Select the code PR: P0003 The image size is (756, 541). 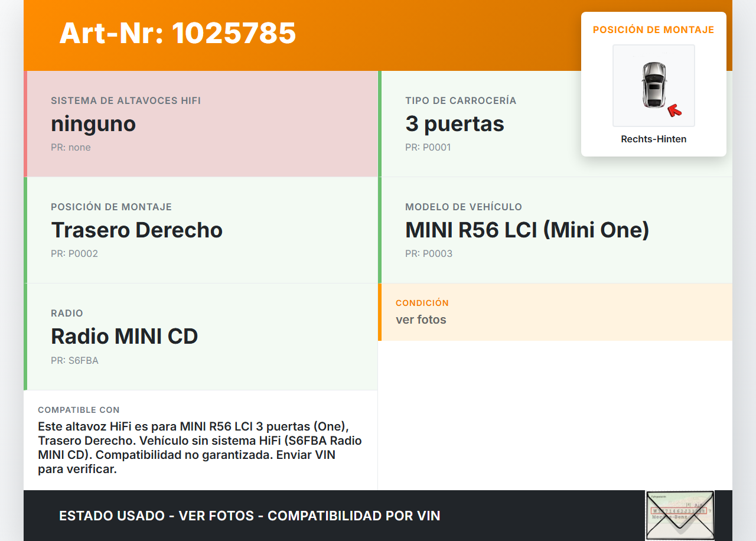[x=429, y=254]
